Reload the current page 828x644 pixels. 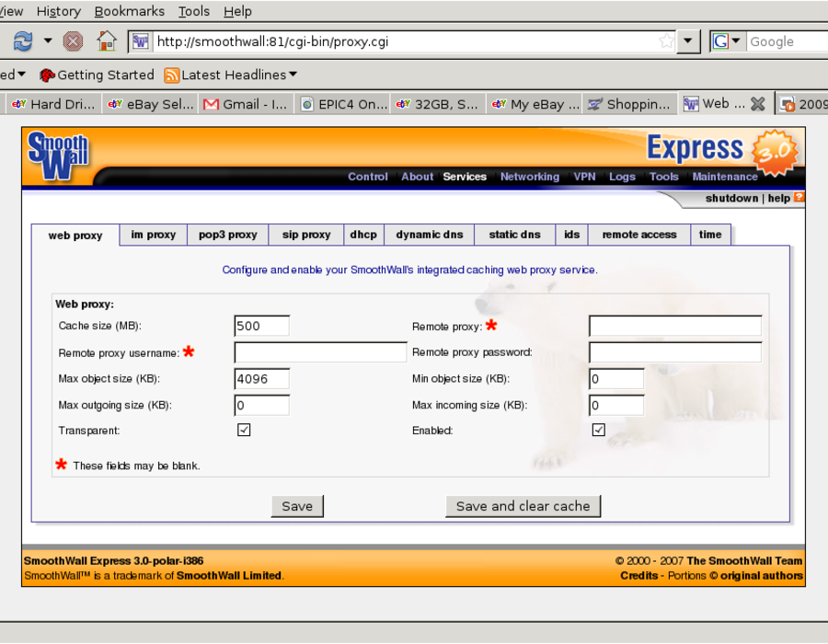23,41
